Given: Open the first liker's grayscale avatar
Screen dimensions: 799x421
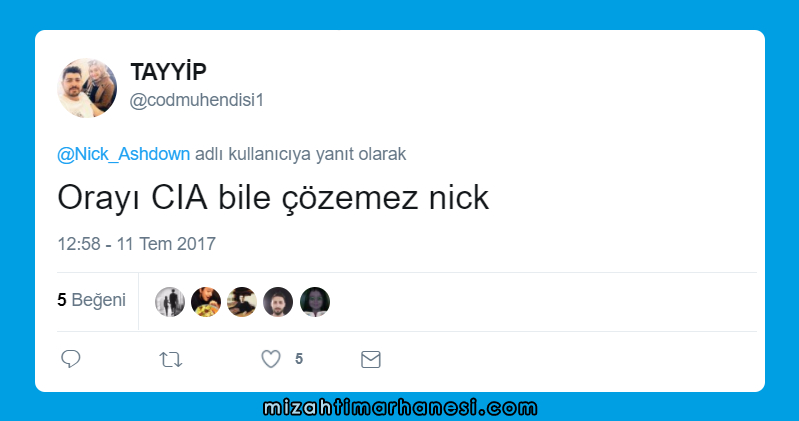Looking at the screenshot, I should (x=170, y=302).
